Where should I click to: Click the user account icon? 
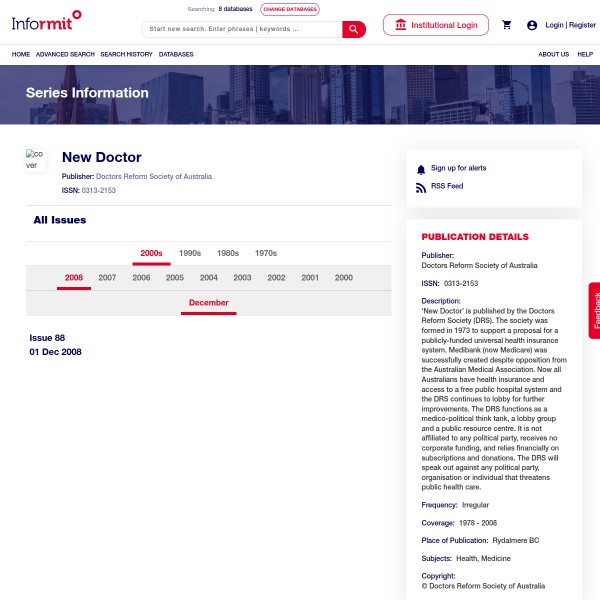[532, 25]
